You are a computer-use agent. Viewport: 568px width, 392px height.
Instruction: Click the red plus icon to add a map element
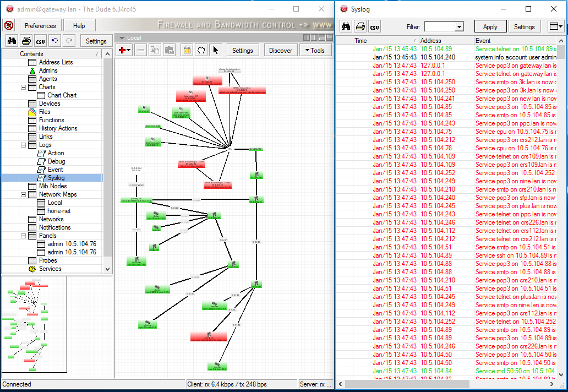(x=122, y=50)
